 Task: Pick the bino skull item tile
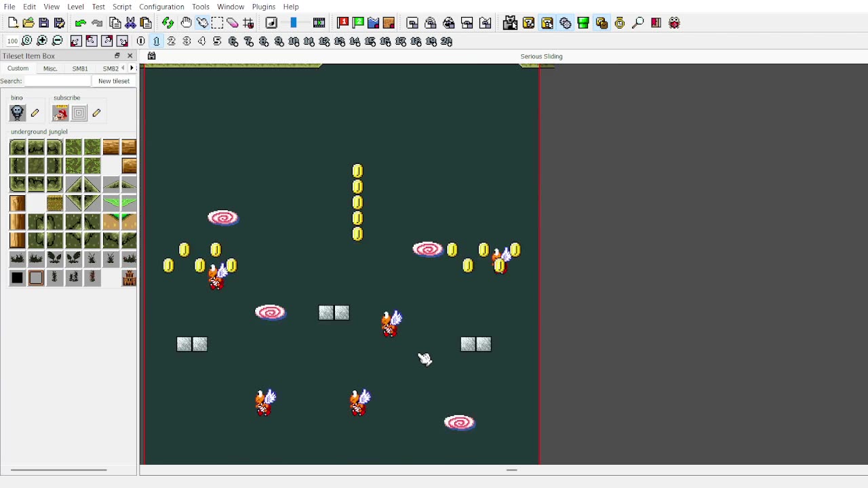point(17,113)
